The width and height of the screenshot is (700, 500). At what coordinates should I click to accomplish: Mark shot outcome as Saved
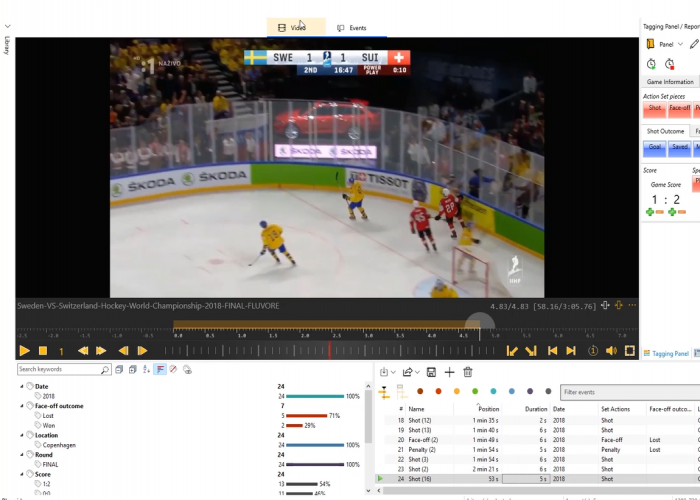point(679,149)
